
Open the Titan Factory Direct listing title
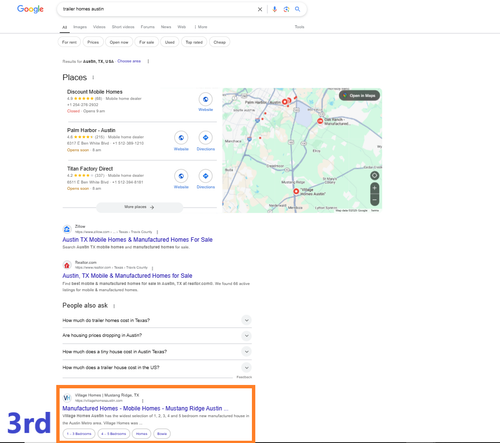pos(90,169)
